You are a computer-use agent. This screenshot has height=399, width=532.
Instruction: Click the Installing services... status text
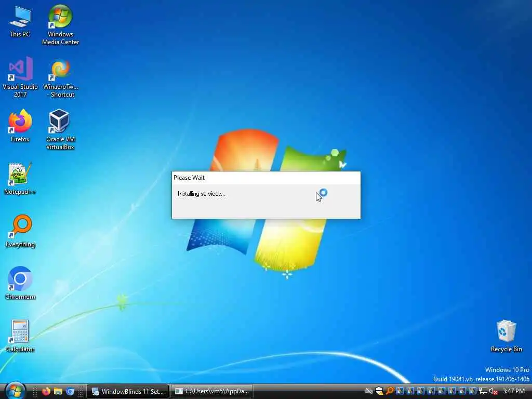point(201,194)
